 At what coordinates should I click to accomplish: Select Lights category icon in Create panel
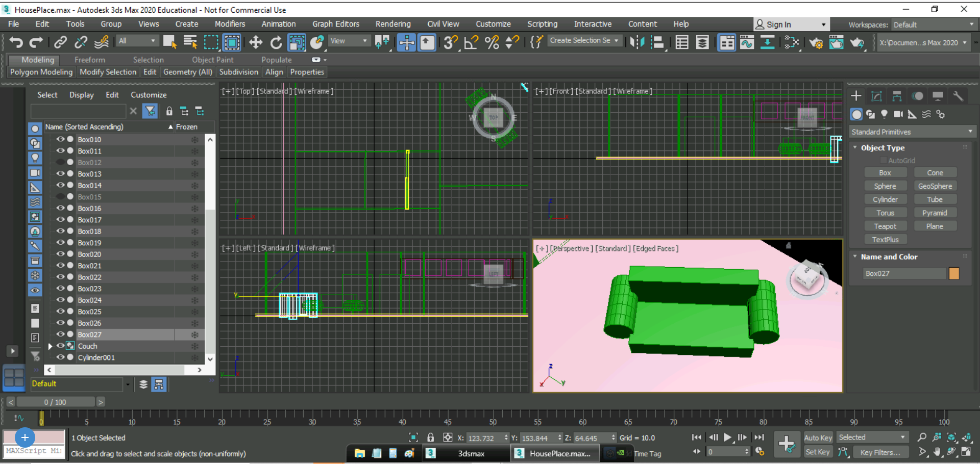click(884, 114)
